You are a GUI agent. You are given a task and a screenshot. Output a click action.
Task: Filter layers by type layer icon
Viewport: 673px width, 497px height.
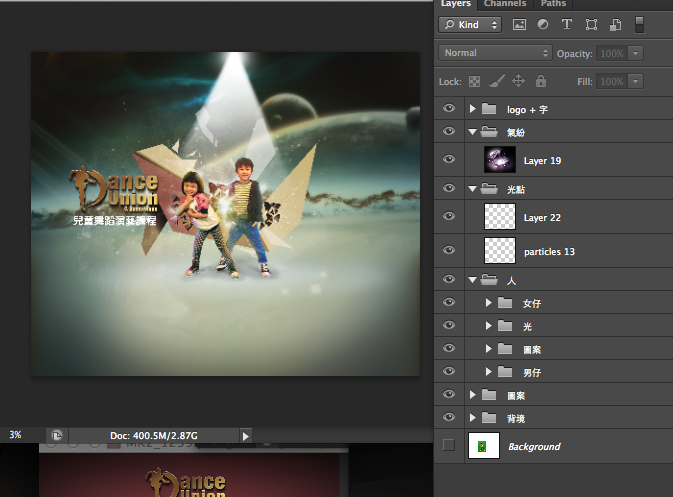pos(567,24)
